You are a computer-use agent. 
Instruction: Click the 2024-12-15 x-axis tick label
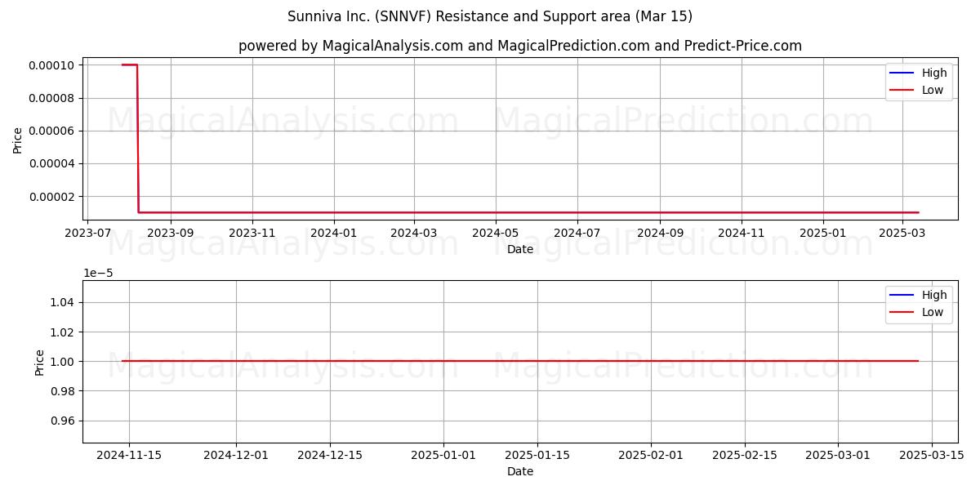point(329,455)
